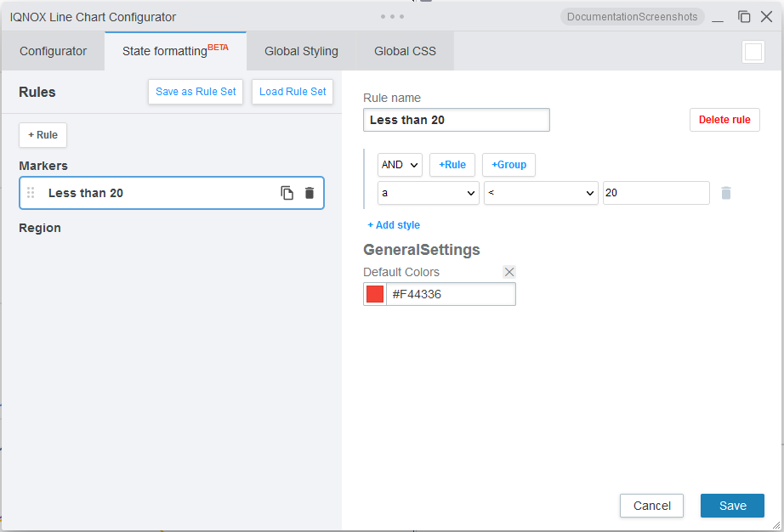The width and height of the screenshot is (784, 532).
Task: Go to the Global CSS tab
Action: pos(405,51)
